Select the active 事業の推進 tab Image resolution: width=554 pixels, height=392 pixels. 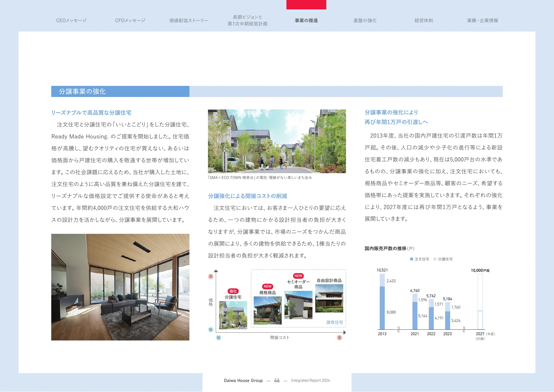tap(306, 21)
